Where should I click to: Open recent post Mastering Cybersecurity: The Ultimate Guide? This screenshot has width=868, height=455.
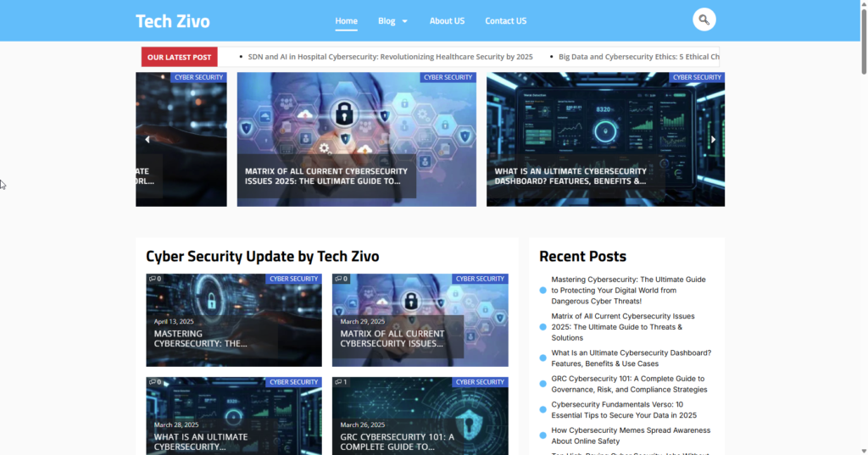coord(628,290)
